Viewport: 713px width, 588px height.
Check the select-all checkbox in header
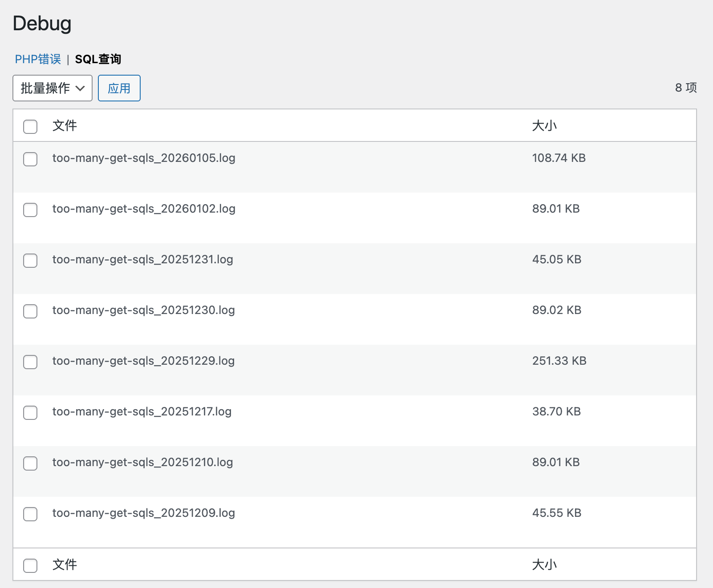[x=30, y=127]
